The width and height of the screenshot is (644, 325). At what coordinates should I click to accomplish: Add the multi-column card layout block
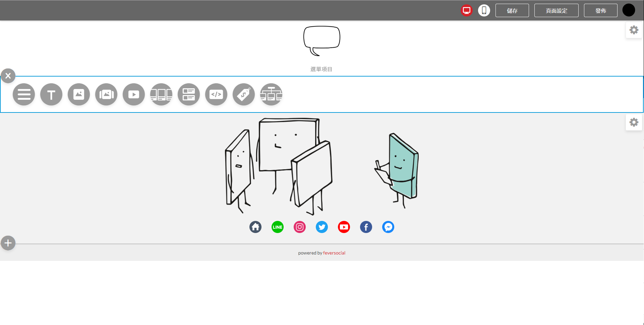(161, 94)
